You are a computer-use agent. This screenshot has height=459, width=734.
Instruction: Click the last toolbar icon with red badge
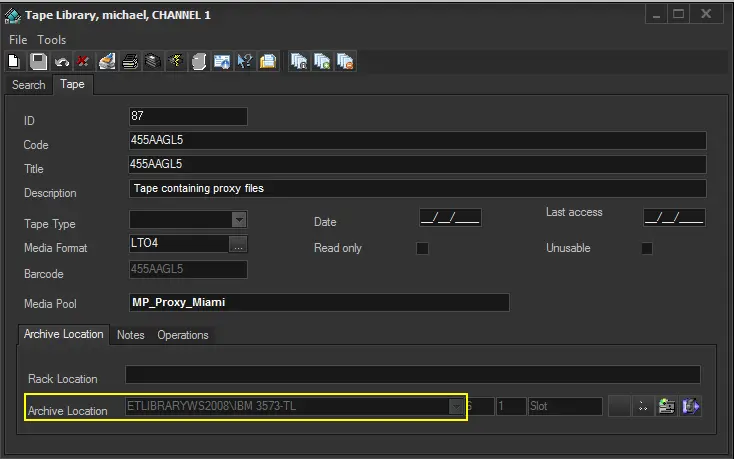point(345,62)
